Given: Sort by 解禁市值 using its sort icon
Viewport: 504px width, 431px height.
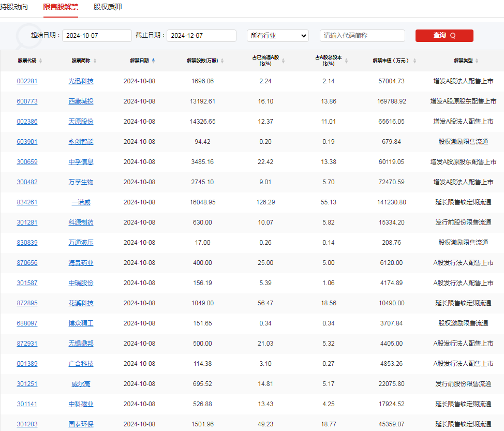Looking at the screenshot, I should pos(414,61).
